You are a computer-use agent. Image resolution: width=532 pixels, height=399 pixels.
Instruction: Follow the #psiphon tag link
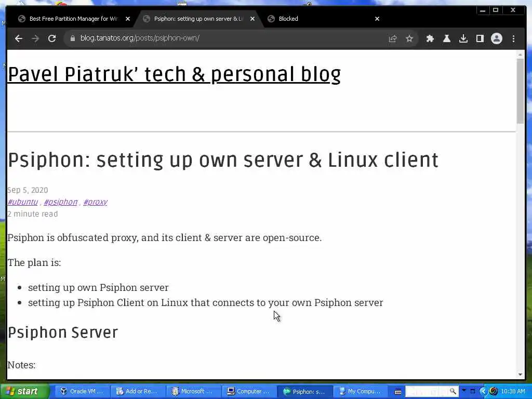pyautogui.click(x=60, y=202)
